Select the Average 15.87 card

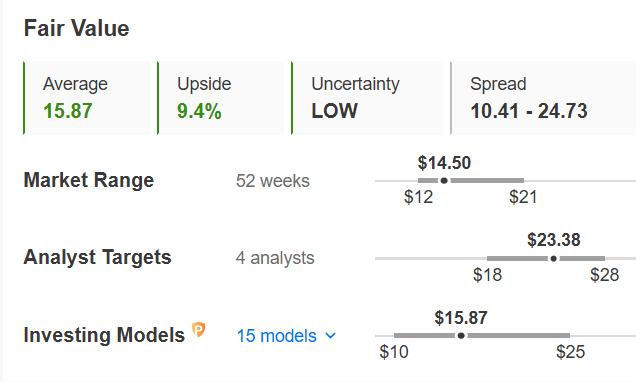[87, 98]
